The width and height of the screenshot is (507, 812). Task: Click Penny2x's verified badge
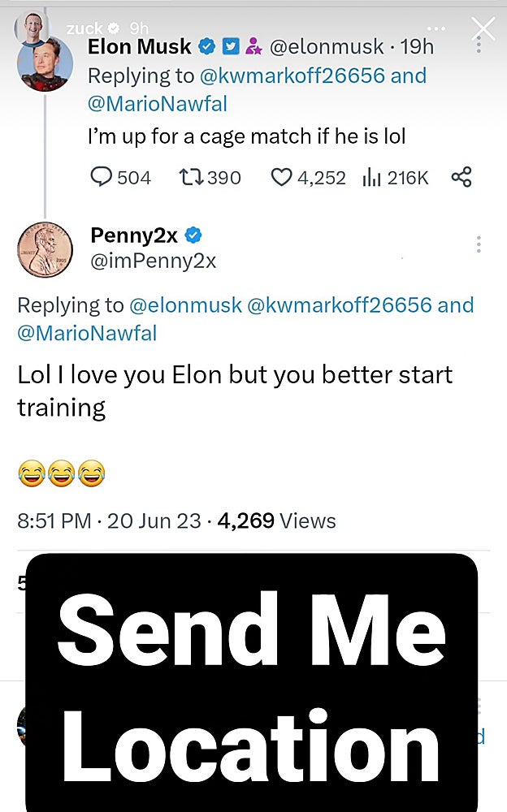click(x=193, y=235)
